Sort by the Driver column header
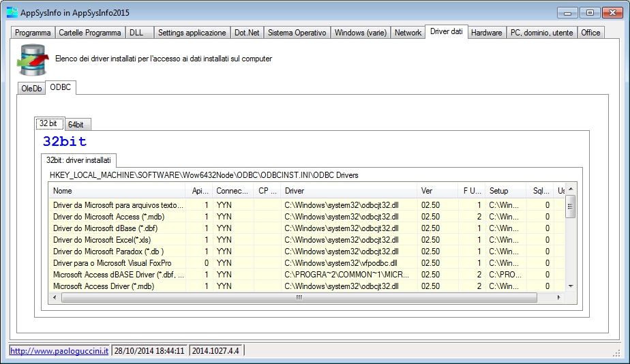The image size is (630, 364). (349, 191)
